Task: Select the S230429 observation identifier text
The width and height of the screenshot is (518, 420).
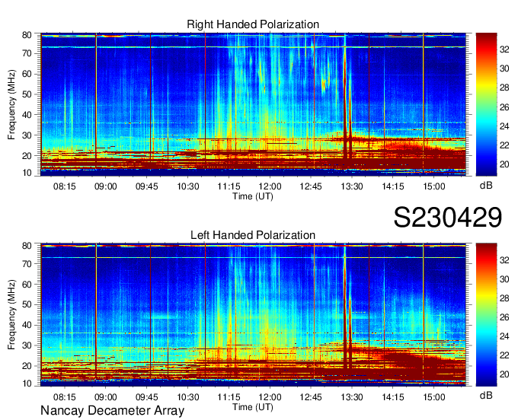Action: click(448, 218)
